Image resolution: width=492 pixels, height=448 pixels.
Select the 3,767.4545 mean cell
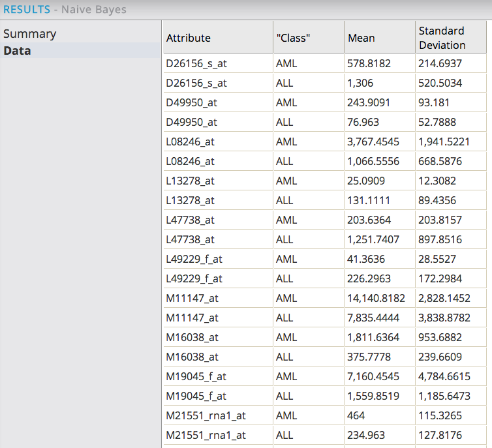374,142
